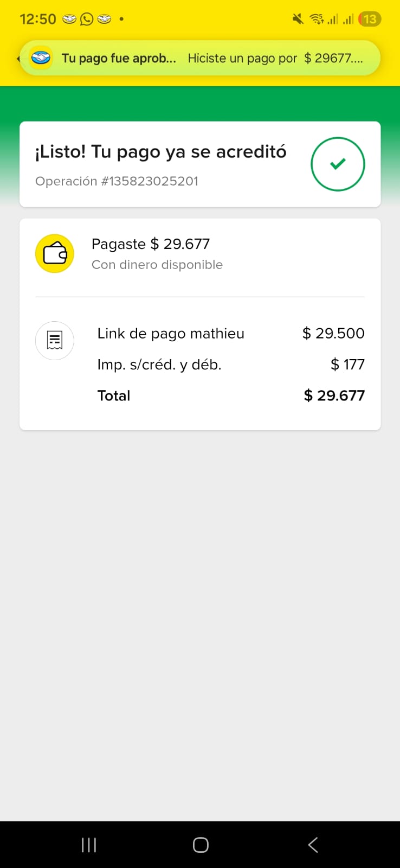The image size is (400, 868).
Task: Tap the WhatsApp icon in the status bar
Action: click(x=87, y=20)
